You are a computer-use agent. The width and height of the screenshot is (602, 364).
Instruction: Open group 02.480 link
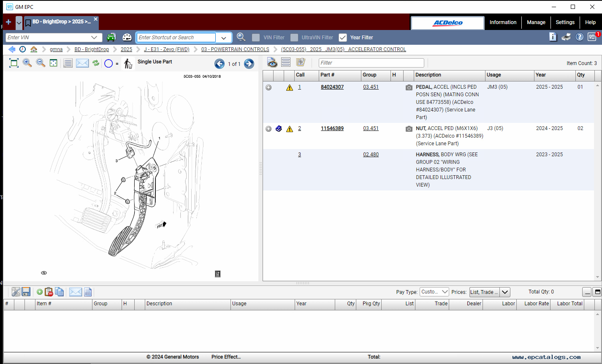click(x=371, y=155)
